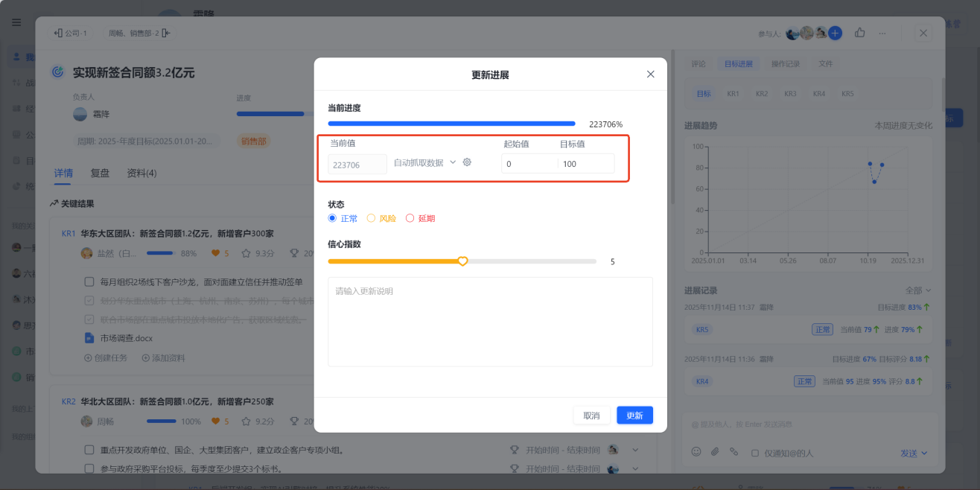980x490 pixels.
Task: Select the 正常 status radio button
Action: [332, 218]
